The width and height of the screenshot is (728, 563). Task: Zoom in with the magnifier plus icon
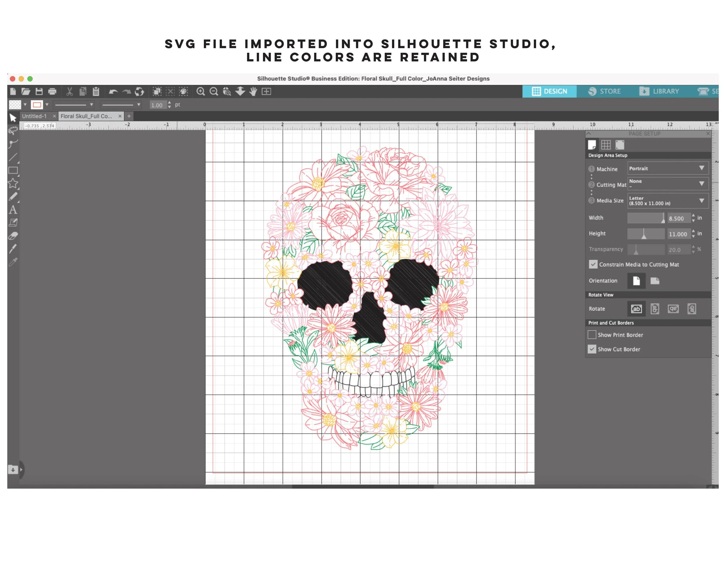(x=201, y=92)
